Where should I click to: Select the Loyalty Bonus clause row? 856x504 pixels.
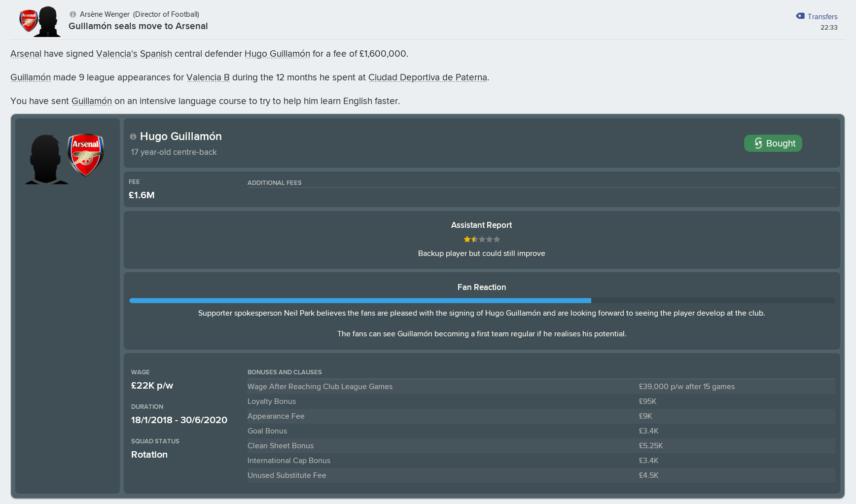coord(541,401)
